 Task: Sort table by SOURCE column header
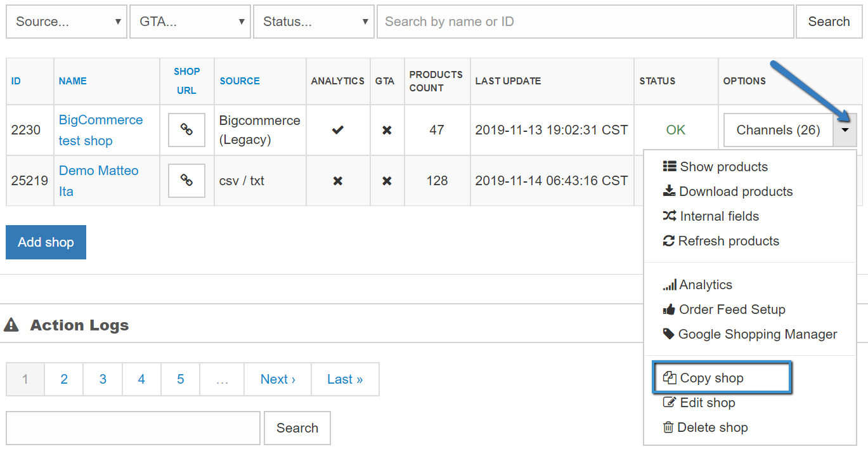click(x=240, y=81)
